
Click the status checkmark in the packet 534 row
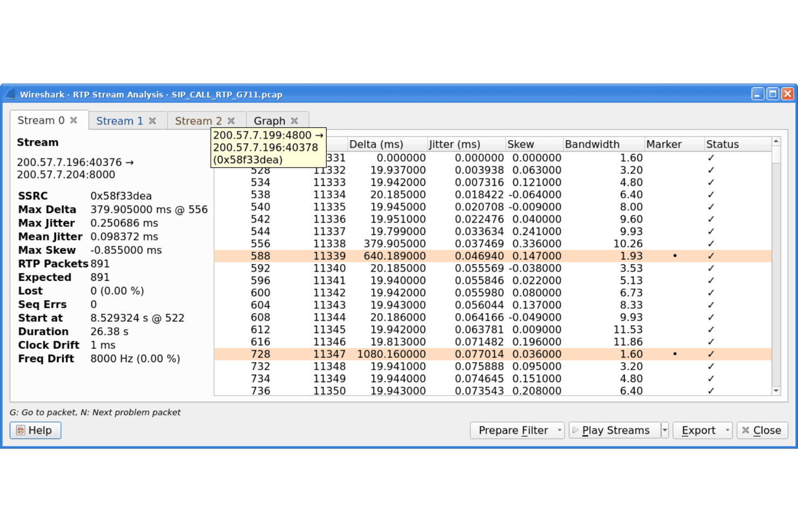[x=711, y=182]
